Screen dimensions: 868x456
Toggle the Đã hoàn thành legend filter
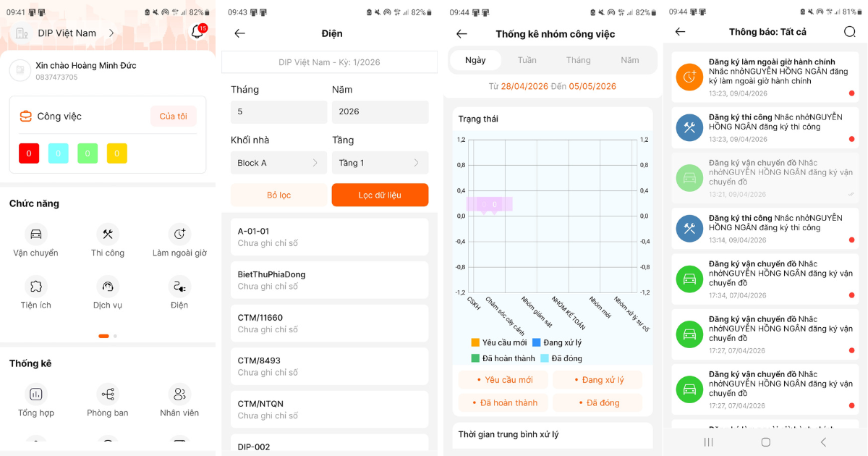503,358
